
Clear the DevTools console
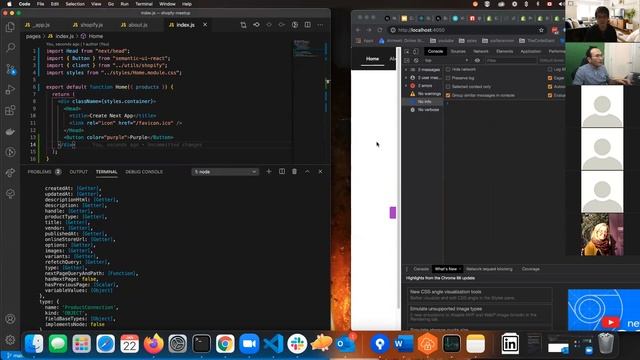(x=416, y=60)
